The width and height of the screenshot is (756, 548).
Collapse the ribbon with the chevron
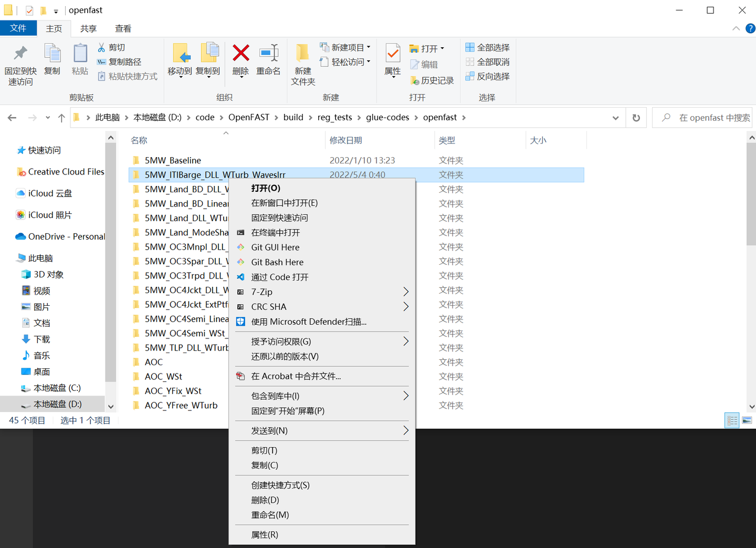click(736, 28)
